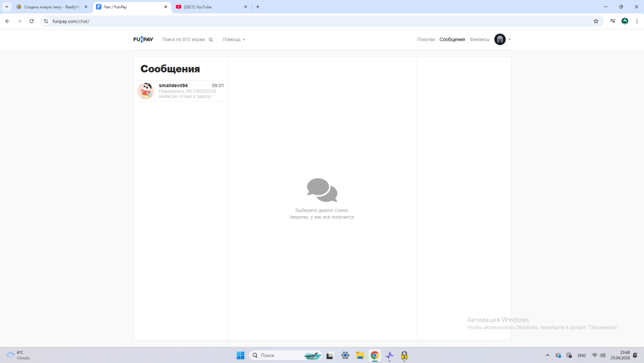Open the purple star app on taskbar

click(390, 356)
